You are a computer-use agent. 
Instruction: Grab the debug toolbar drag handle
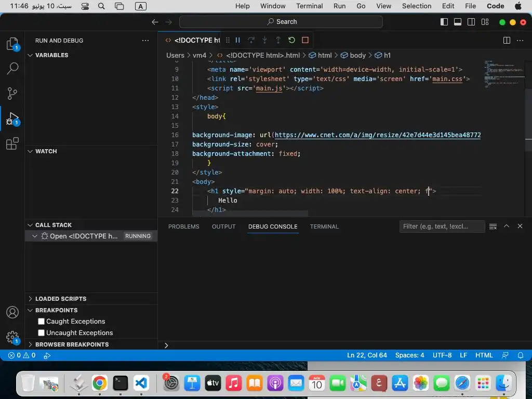click(x=228, y=40)
